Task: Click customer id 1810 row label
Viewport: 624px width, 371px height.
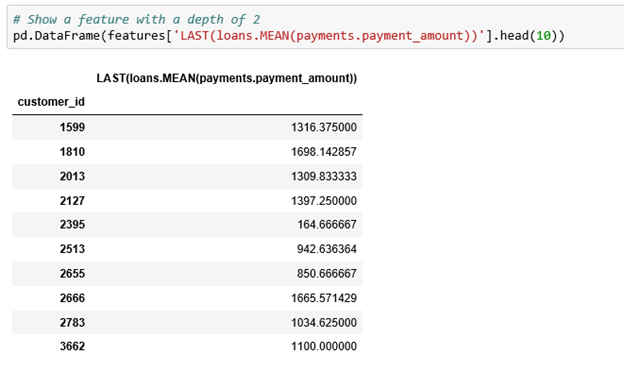Action: pyautogui.click(x=72, y=152)
